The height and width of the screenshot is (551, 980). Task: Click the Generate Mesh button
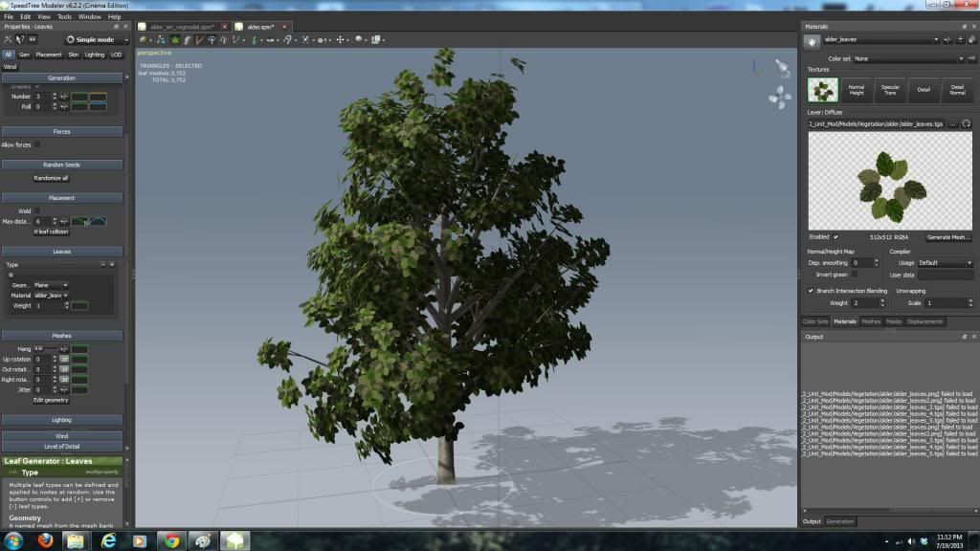(947, 236)
